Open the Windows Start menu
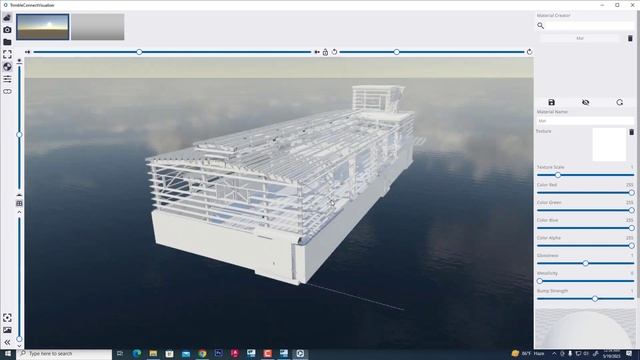 7,353
